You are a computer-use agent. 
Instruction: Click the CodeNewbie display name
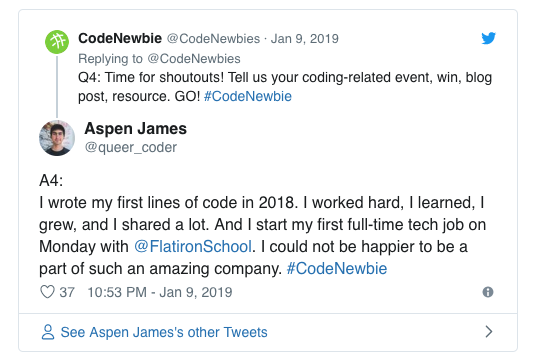click(120, 38)
